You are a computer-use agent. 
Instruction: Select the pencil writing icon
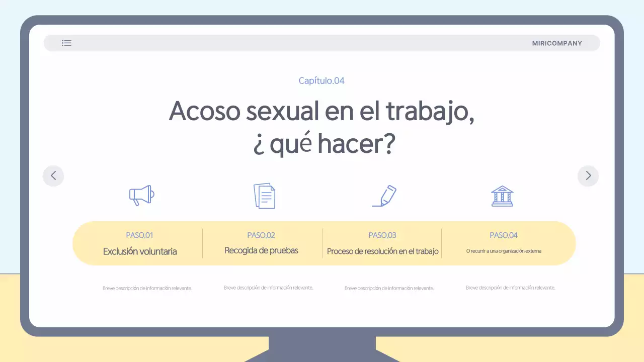pyautogui.click(x=384, y=196)
